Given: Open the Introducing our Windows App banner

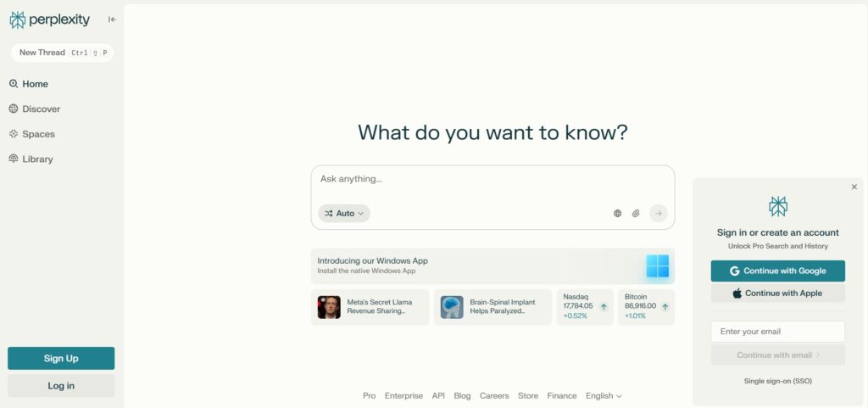Looking at the screenshot, I should pos(492,265).
